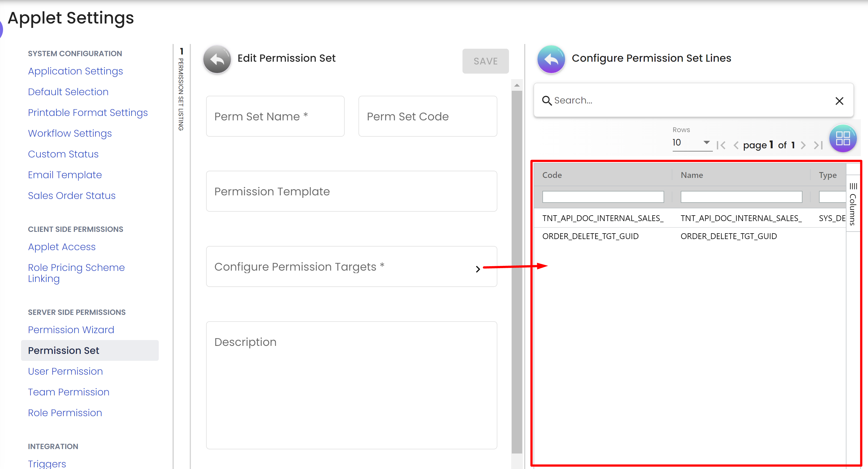
Task: Go to the first page icon
Action: coord(721,145)
